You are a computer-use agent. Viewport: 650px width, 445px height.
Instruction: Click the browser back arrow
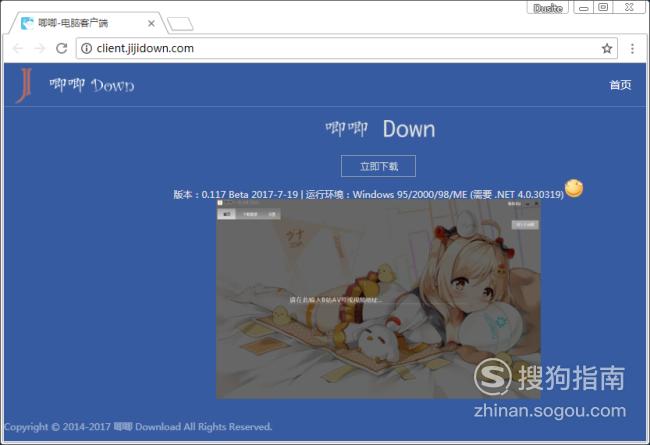(x=18, y=49)
